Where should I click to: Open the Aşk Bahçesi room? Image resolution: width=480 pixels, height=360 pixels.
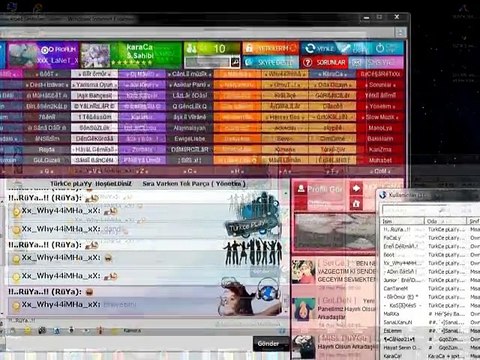coord(94,96)
